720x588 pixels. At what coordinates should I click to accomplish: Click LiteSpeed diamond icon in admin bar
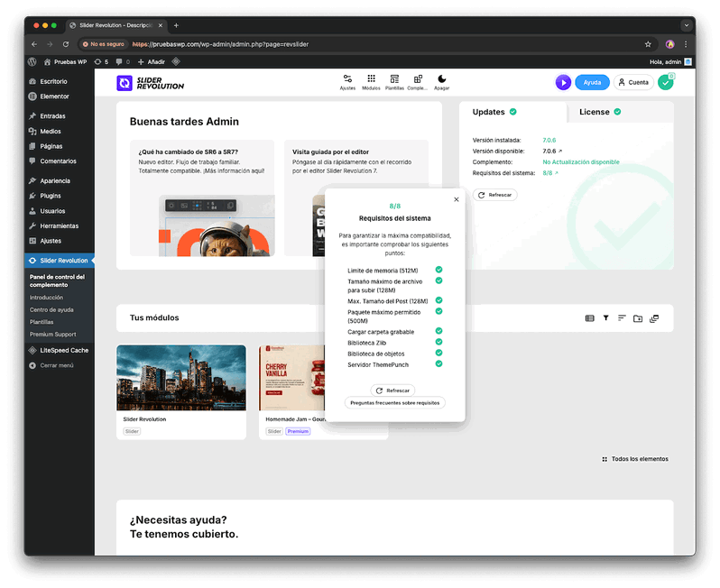(176, 61)
